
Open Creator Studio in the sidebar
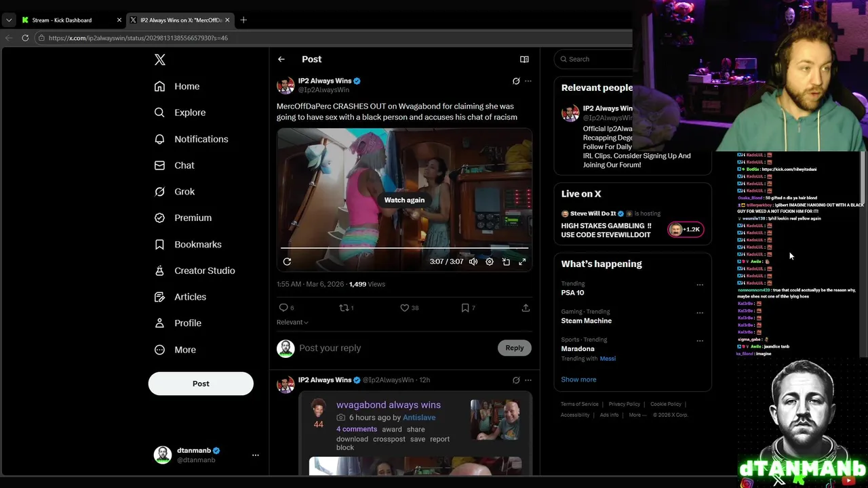[x=195, y=270]
